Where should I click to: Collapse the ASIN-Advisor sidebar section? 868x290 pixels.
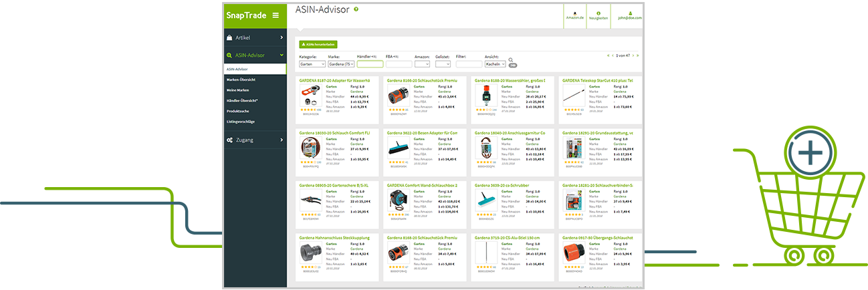[255, 55]
